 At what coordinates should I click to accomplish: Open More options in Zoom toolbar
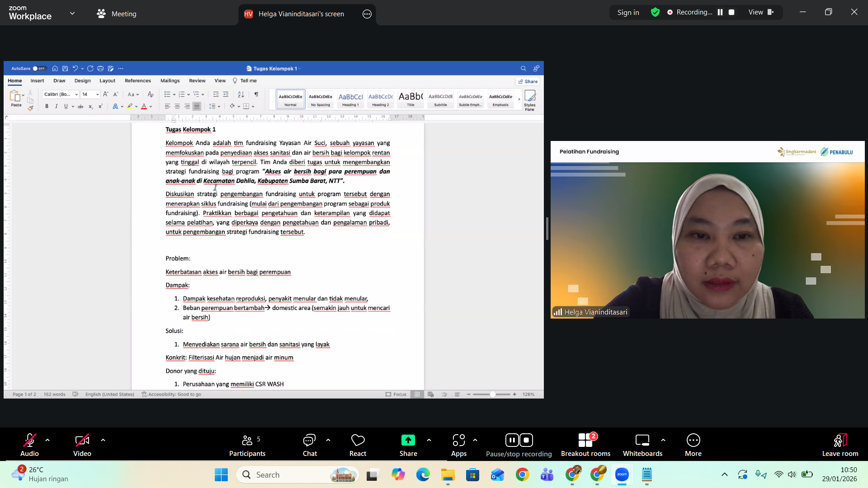pos(693,445)
